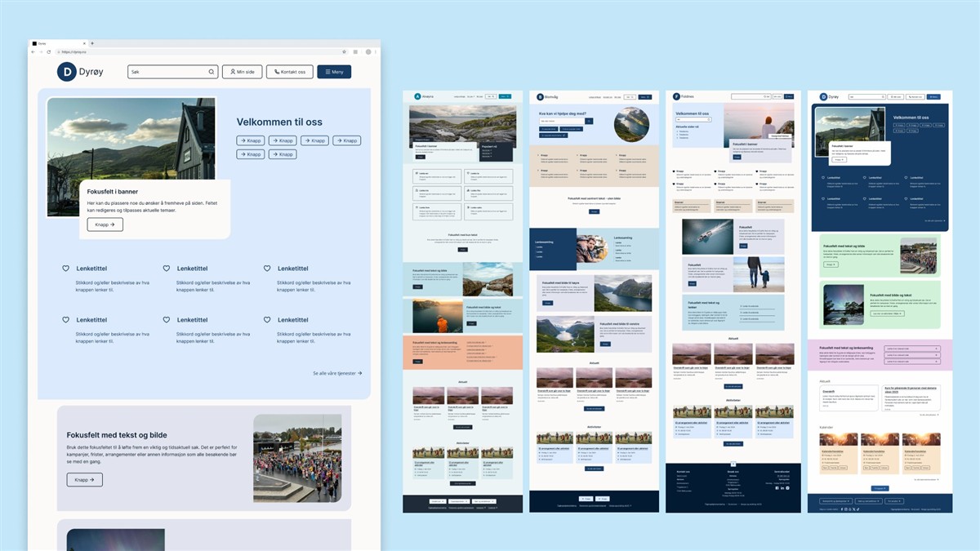Image resolution: width=980 pixels, height=551 pixels.
Task: Open the browser profile avatar icon
Action: (368, 52)
